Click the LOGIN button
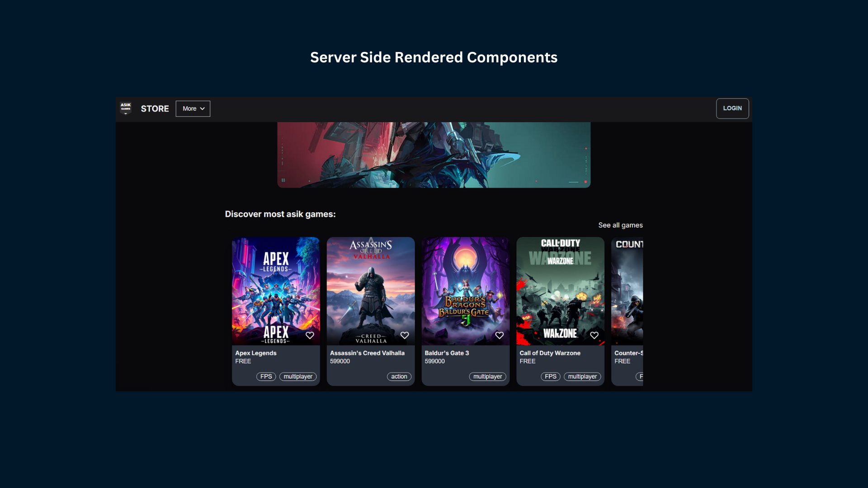The image size is (868, 488). tap(732, 108)
